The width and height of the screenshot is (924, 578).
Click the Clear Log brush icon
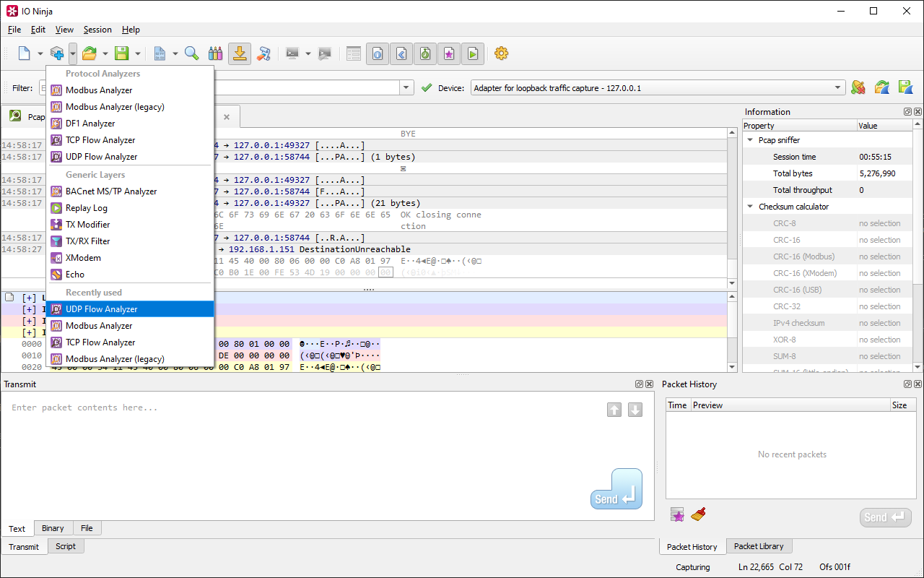(x=263, y=53)
